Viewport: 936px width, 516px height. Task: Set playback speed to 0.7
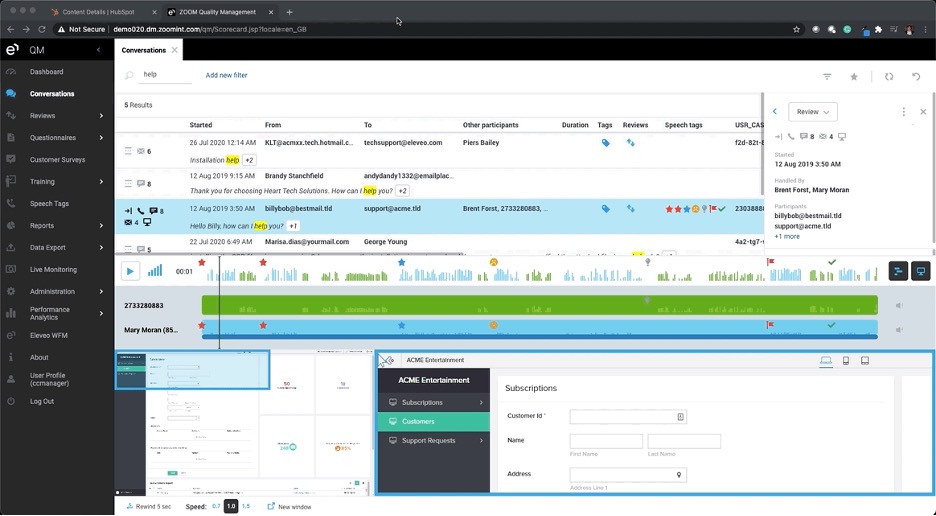[x=216, y=506]
